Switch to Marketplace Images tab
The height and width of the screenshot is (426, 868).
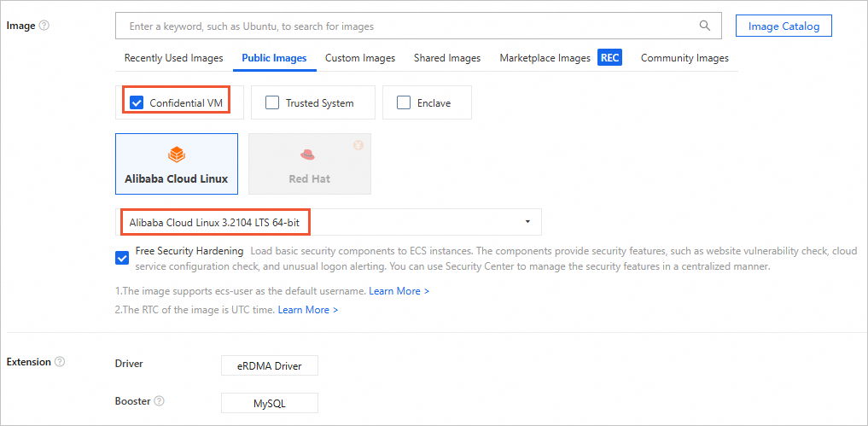(x=545, y=57)
